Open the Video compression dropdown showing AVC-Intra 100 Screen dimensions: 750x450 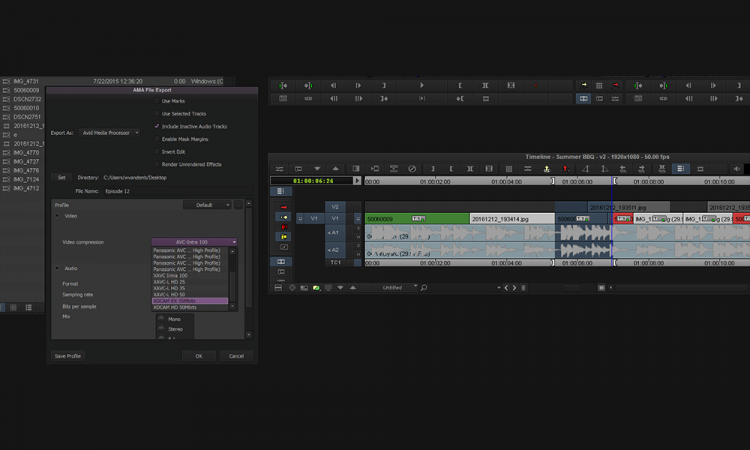tap(194, 242)
